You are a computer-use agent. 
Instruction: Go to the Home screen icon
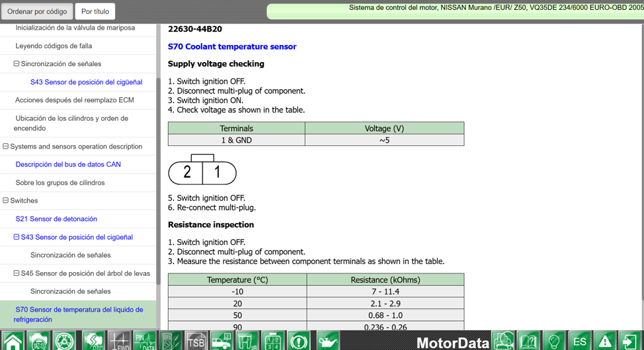pyautogui.click(x=13, y=341)
